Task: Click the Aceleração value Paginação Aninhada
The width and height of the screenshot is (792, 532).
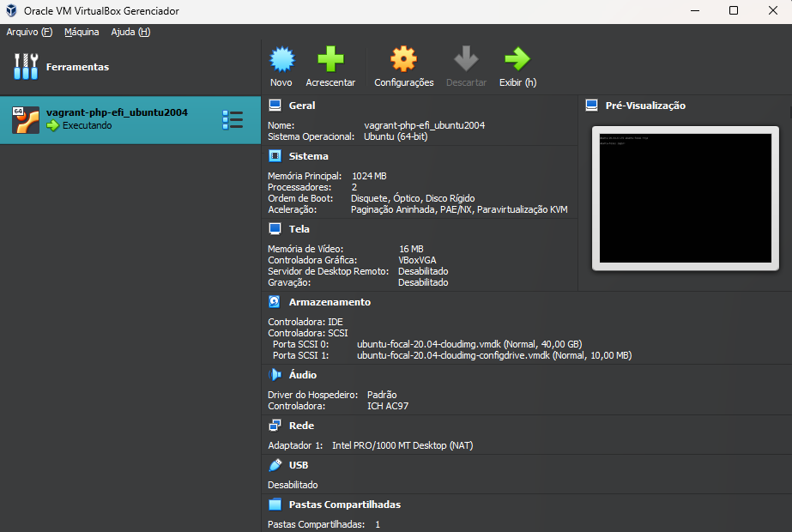Action: pyautogui.click(x=394, y=209)
